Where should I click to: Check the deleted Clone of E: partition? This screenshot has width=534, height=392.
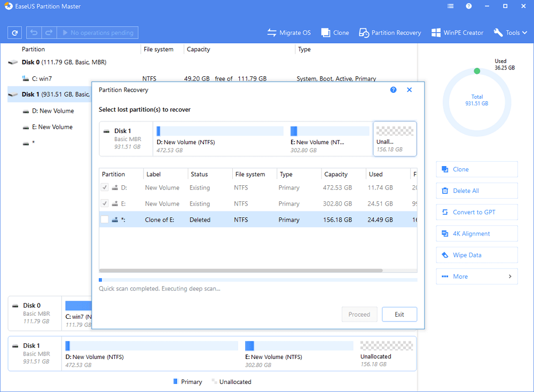click(105, 219)
